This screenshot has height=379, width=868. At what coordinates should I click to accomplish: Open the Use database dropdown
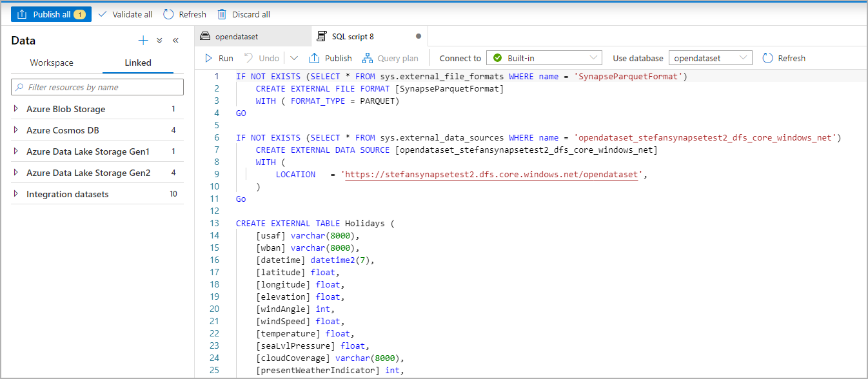coord(710,58)
